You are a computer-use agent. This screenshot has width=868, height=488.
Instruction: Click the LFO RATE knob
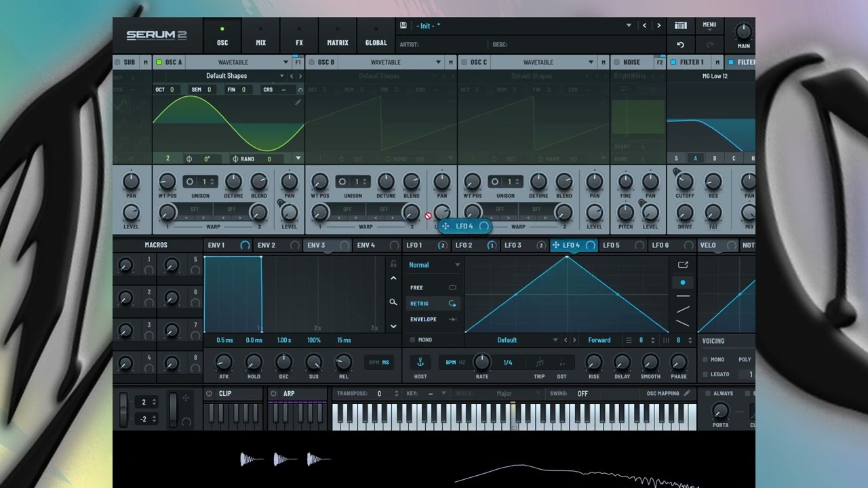point(482,361)
